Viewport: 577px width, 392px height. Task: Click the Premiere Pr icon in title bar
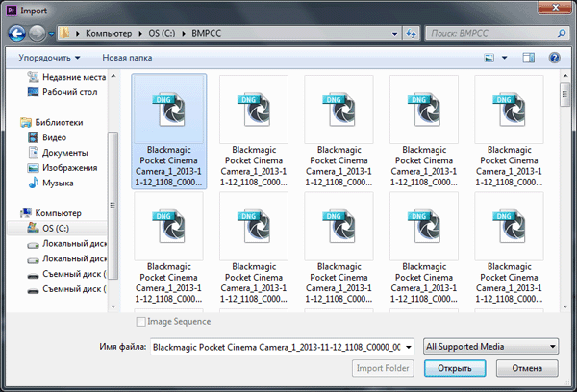[12, 11]
